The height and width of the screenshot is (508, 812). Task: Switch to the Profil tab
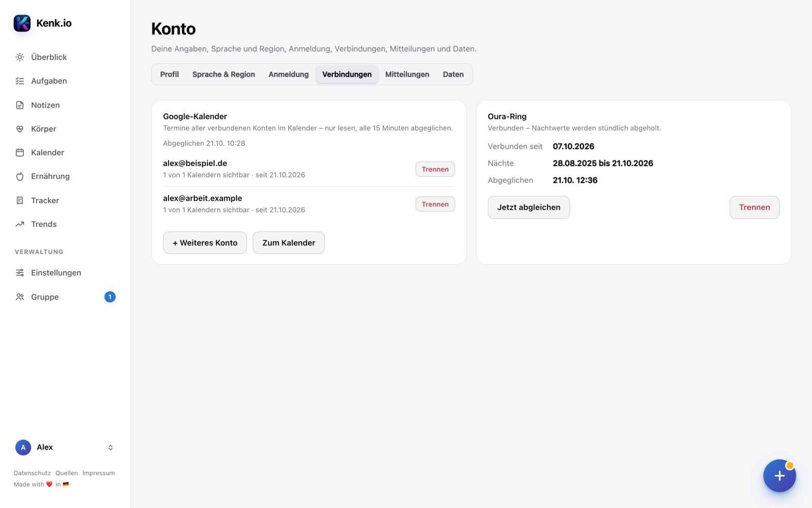(x=170, y=75)
